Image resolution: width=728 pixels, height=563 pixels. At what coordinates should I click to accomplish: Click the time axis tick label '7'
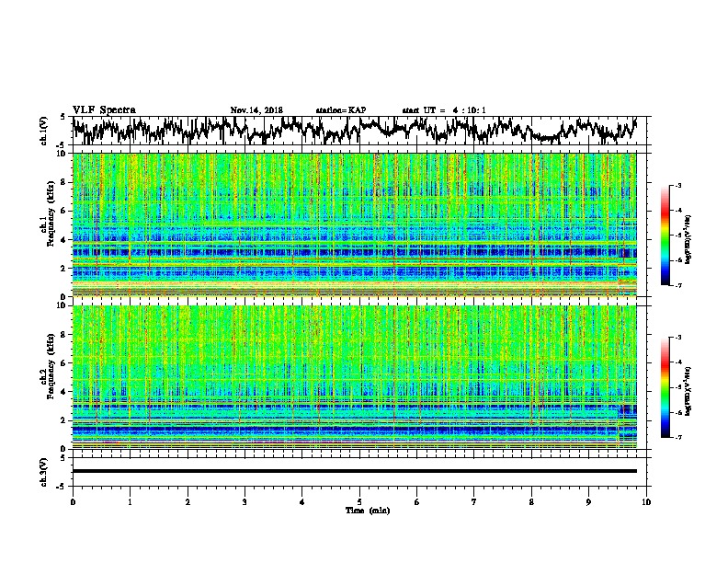474,502
